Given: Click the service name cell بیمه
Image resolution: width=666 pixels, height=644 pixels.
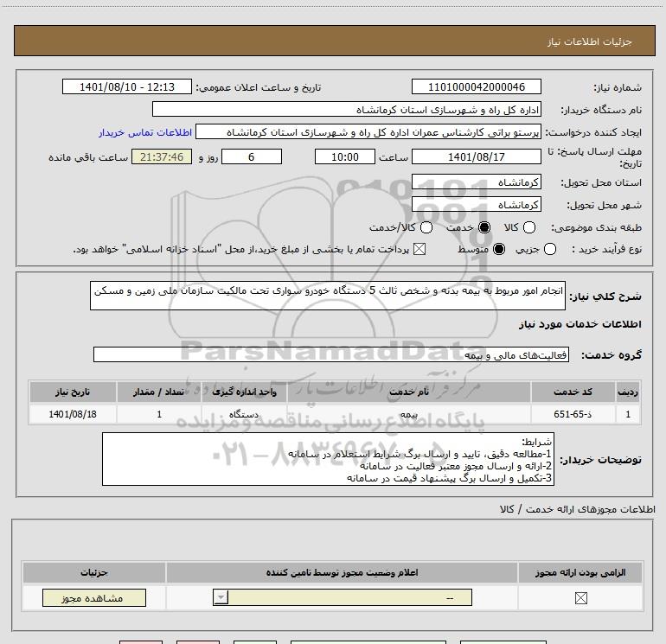Looking at the screenshot, I should [x=409, y=414].
